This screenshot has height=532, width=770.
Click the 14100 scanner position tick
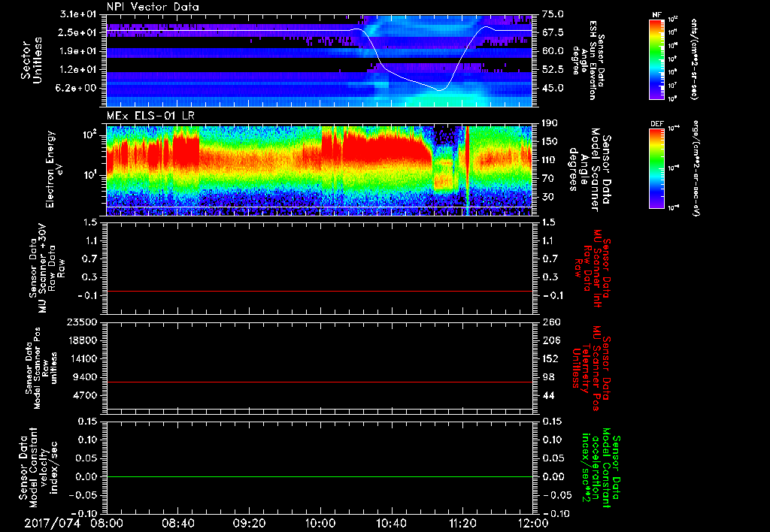82,358
